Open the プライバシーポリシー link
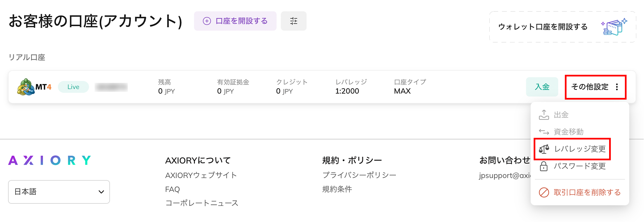The image size is (644, 222). [359, 175]
